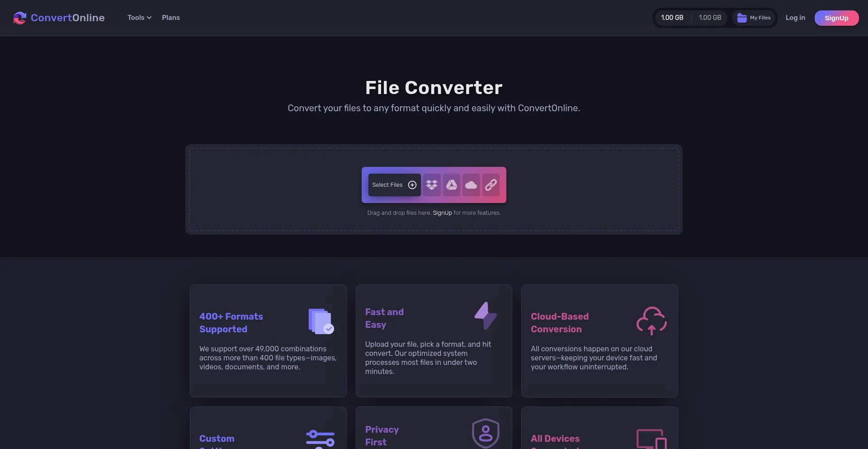Click the 400+ Formats documents icon

tap(321, 321)
